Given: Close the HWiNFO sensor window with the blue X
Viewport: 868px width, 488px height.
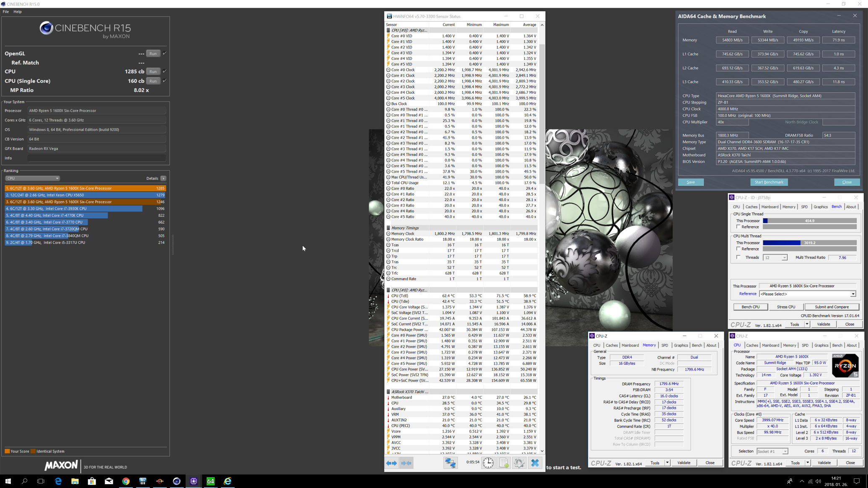Looking at the screenshot, I should point(535,463).
